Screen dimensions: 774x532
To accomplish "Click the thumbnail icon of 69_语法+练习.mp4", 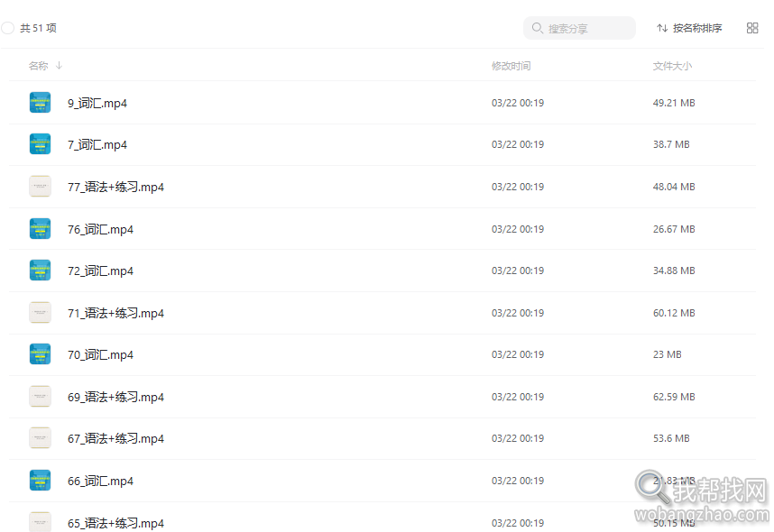I will coord(40,396).
